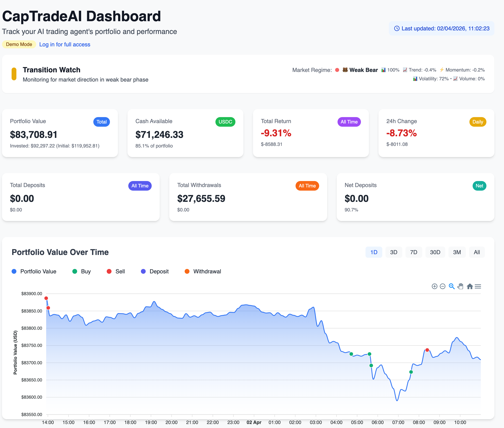The image size is (504, 428).
Task: Select the 30D time range
Action: click(435, 252)
